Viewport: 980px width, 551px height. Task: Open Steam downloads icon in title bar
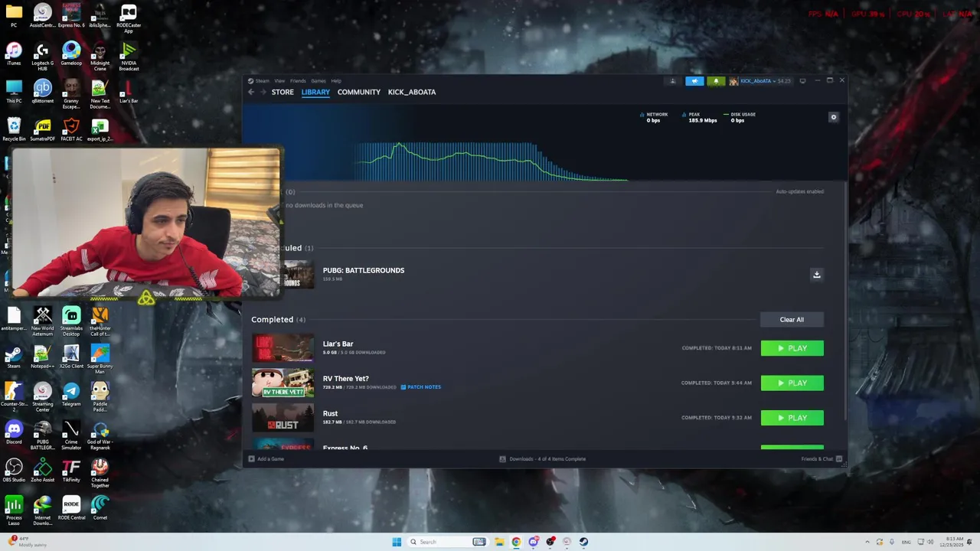(x=673, y=81)
